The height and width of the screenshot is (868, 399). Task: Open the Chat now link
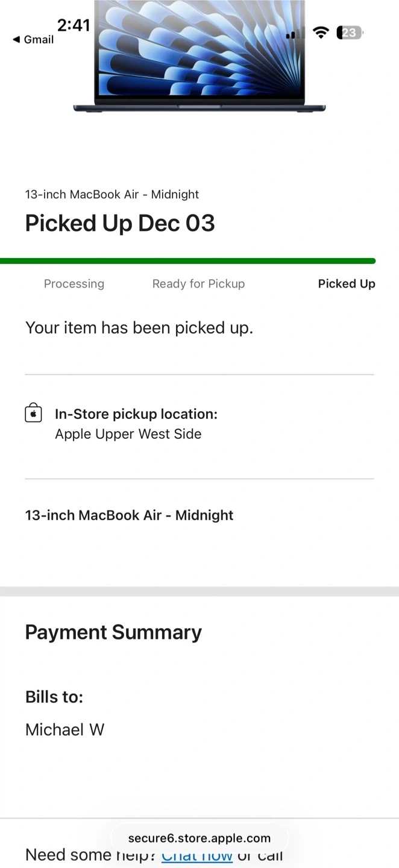197,856
